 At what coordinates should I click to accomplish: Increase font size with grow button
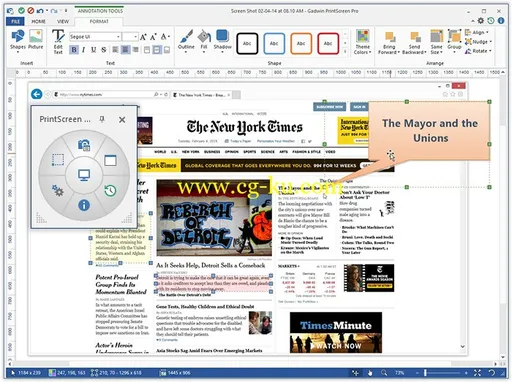[143, 37]
